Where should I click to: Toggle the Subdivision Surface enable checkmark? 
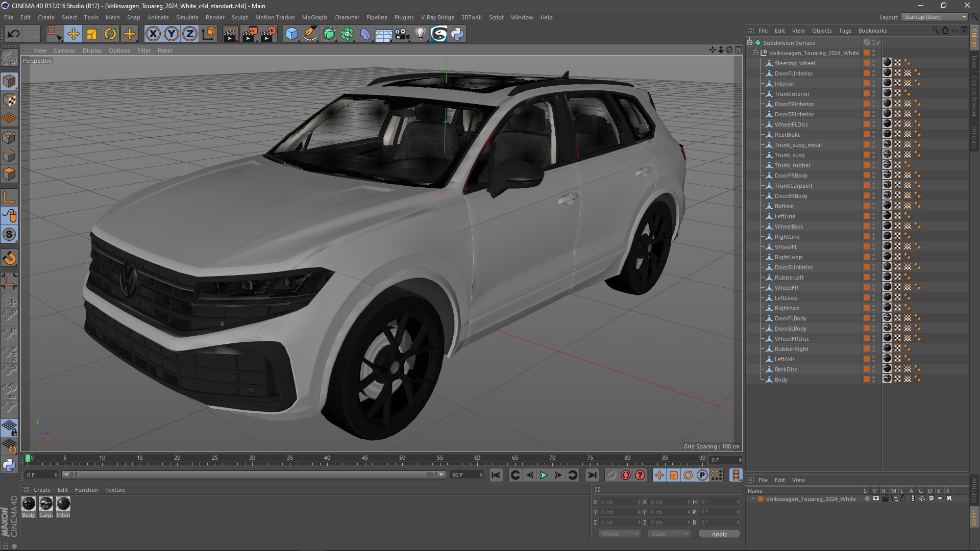coord(878,43)
